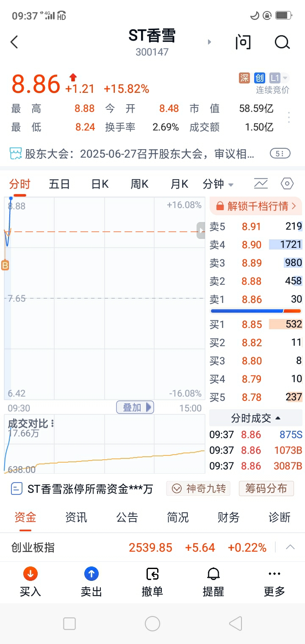This screenshot has width=305, height=644.
Task: Switch to the 公告 tab
Action: tap(127, 517)
